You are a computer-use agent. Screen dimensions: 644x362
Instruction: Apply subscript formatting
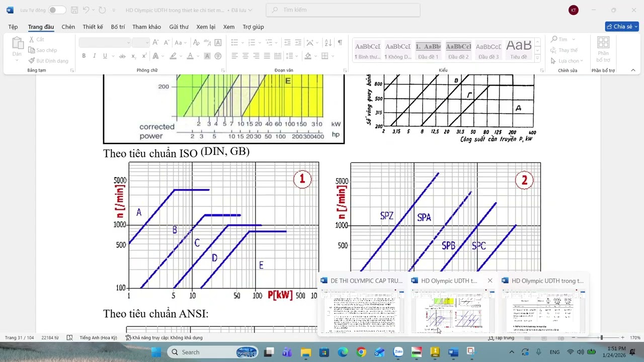(x=133, y=56)
